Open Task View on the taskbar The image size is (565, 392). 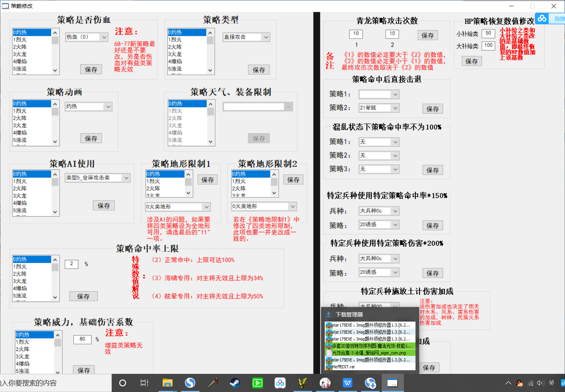(x=144, y=383)
